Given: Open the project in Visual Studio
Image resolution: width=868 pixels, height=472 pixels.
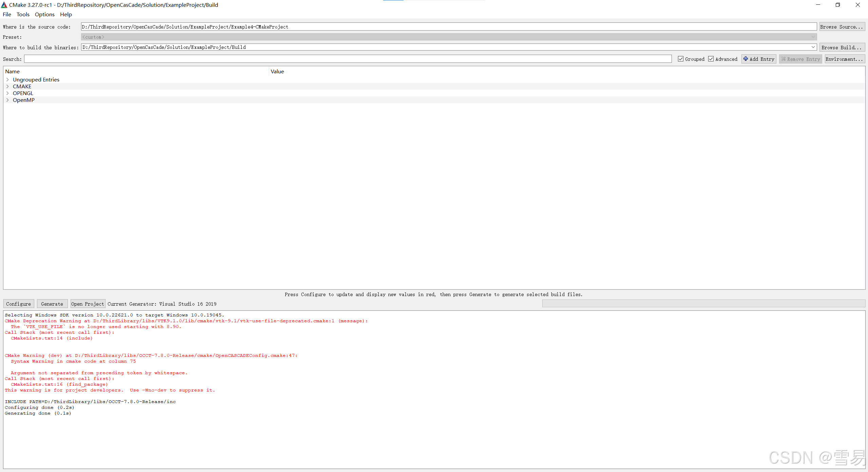Looking at the screenshot, I should [88, 304].
